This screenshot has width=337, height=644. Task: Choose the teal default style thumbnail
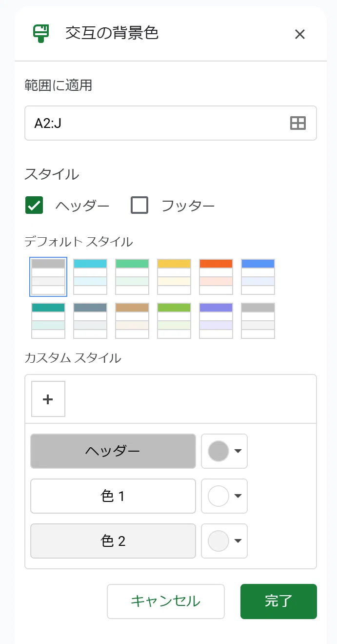(x=48, y=321)
